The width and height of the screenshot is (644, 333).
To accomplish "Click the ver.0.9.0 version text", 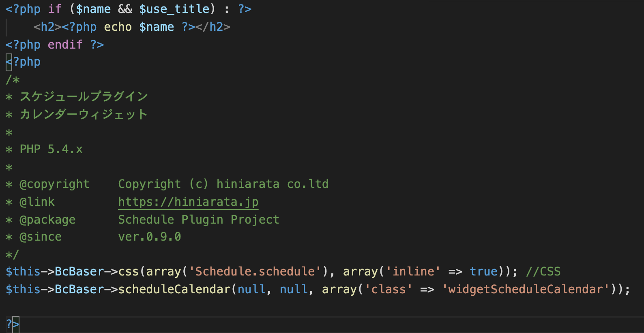I will pos(150,237).
